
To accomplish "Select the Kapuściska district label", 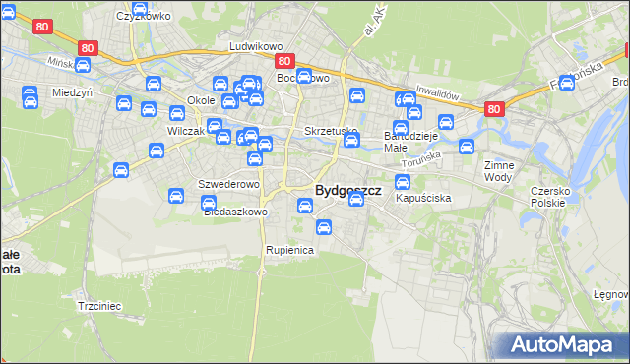I will pyautogui.click(x=423, y=198).
